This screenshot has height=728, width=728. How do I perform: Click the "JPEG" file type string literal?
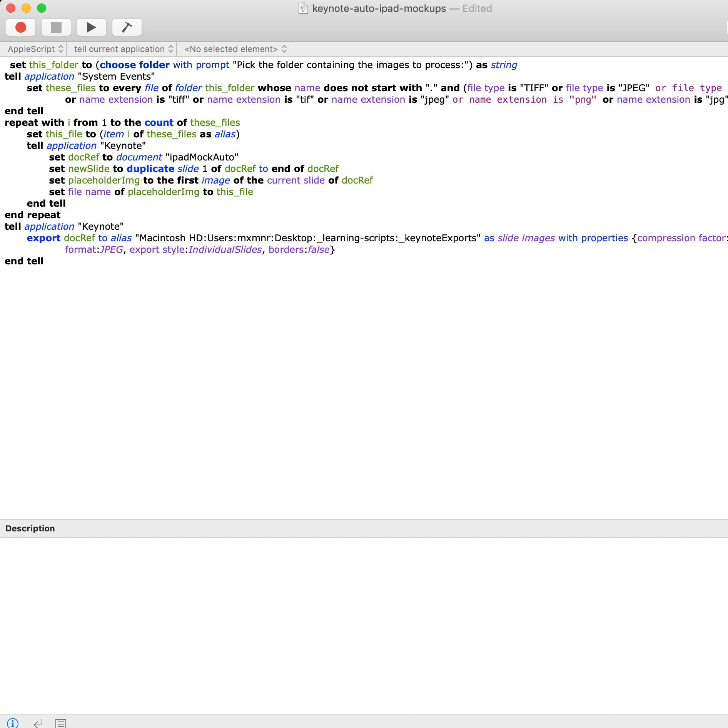point(634,88)
